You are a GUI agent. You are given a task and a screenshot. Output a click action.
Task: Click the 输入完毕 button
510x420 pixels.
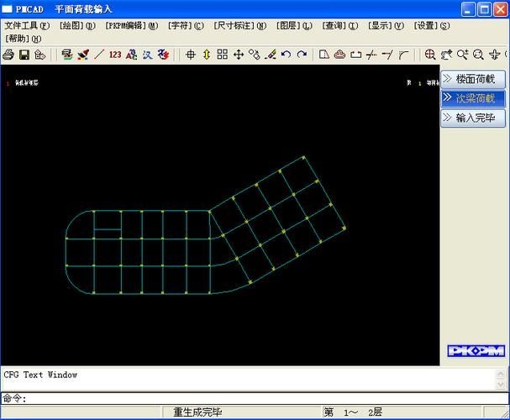coord(473,118)
